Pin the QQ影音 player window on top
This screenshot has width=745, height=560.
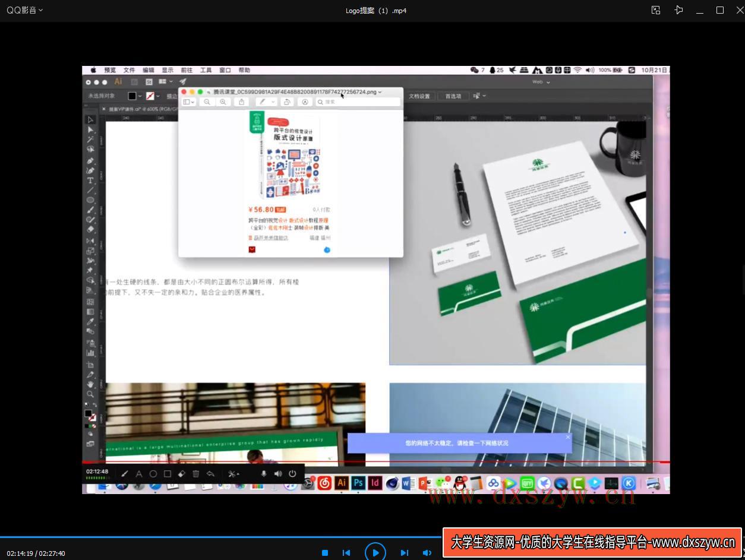click(x=678, y=10)
